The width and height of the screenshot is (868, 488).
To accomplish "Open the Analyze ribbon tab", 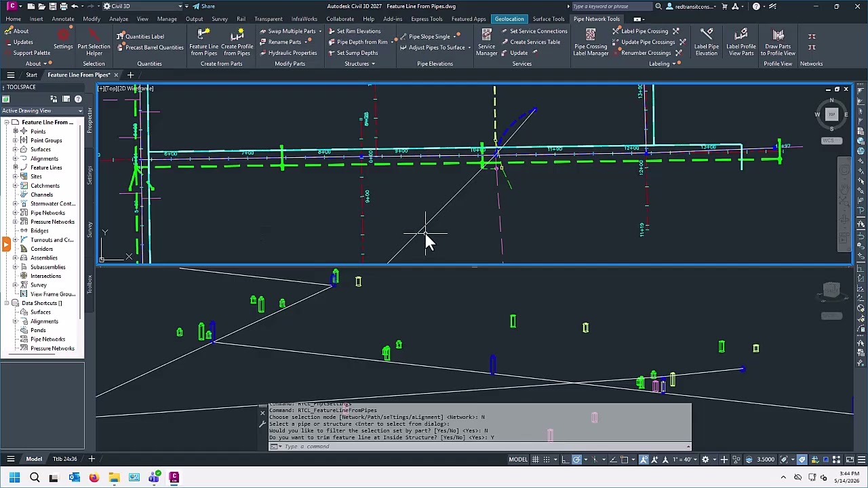I will click(119, 19).
